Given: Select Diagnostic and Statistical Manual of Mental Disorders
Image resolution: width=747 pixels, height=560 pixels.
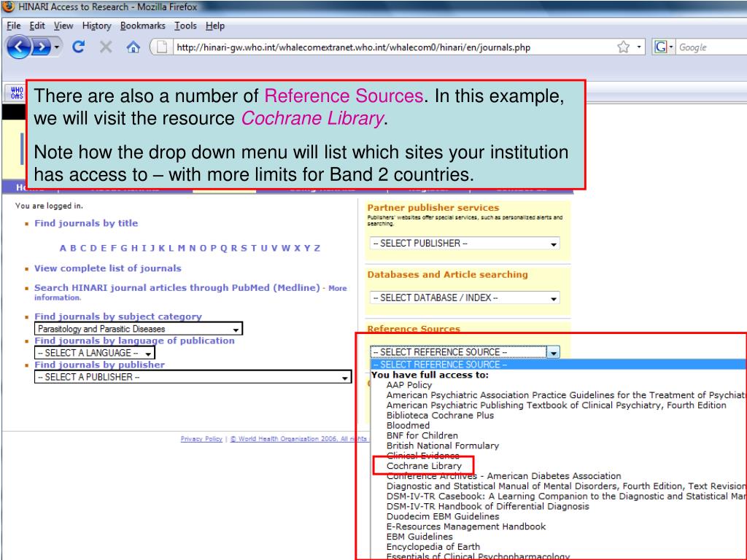Looking at the screenshot, I should click(565, 486).
